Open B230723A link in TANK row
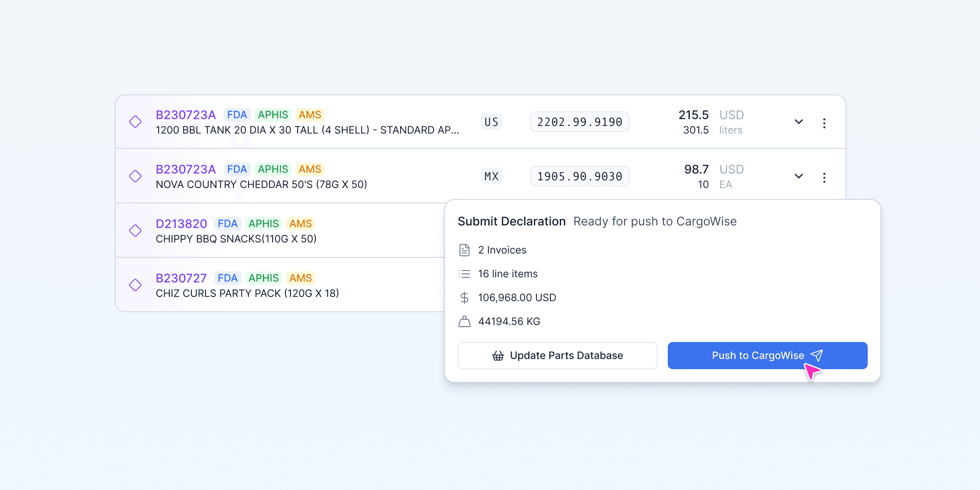Screen dimensions: 980x490 pyautogui.click(x=186, y=115)
